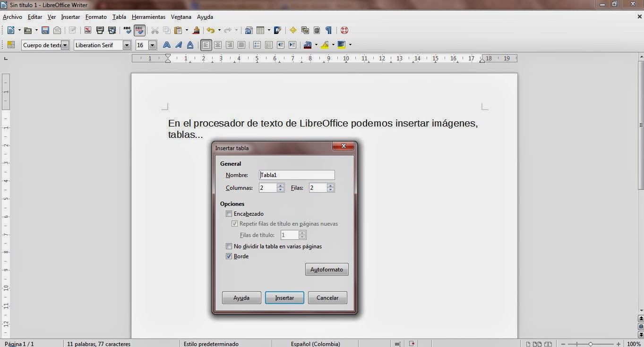Screen dimensions: 644x347
Task: Toggle the AutoSpellcheck icon
Action: (139, 30)
